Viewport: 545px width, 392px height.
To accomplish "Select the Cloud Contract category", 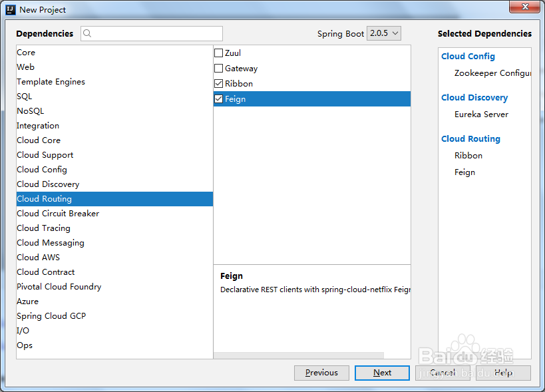I will (x=114, y=272).
